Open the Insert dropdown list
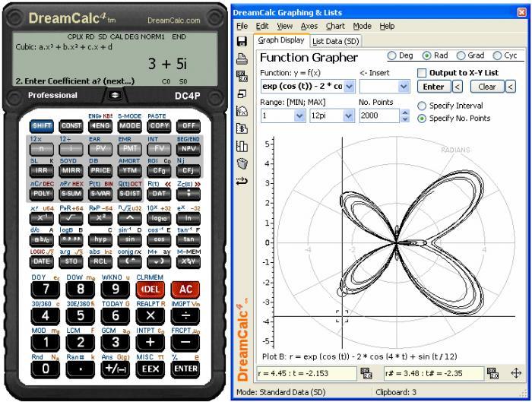Image resolution: width=532 pixels, height=402 pixels. (404, 87)
